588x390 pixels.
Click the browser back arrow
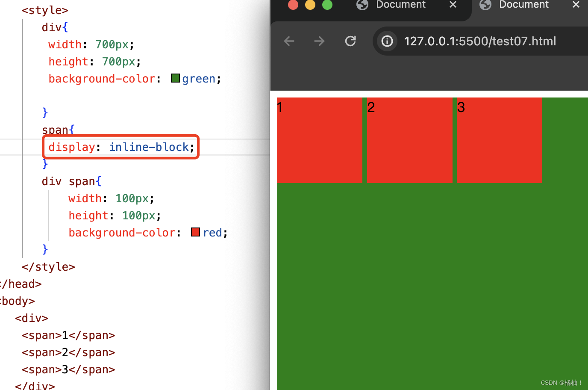[289, 41]
